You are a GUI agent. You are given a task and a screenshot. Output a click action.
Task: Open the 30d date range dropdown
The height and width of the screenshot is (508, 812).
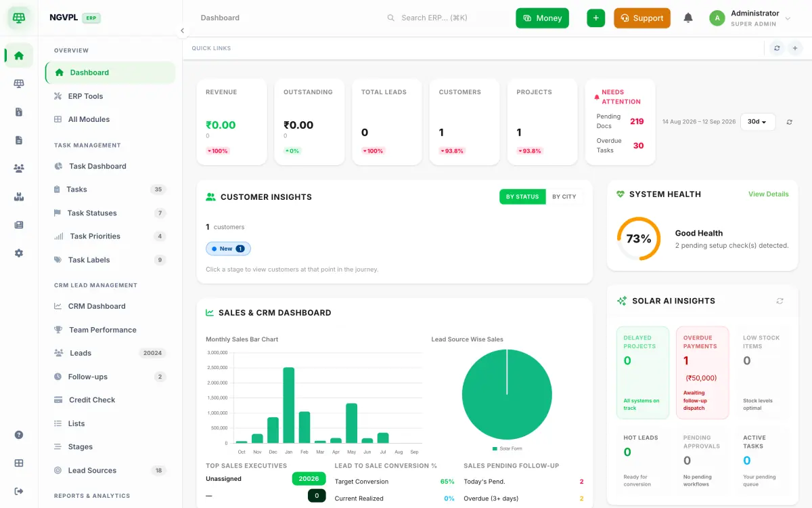click(758, 122)
